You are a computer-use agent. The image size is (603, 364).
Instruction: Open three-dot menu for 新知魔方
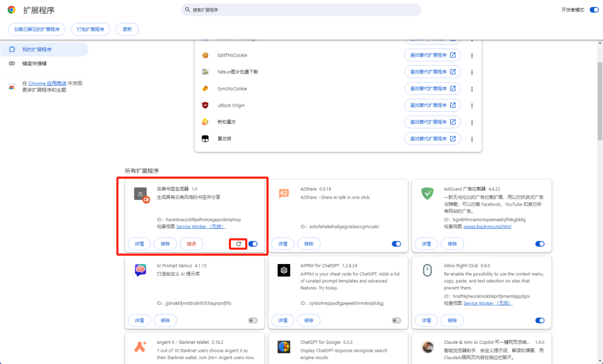[472, 122]
